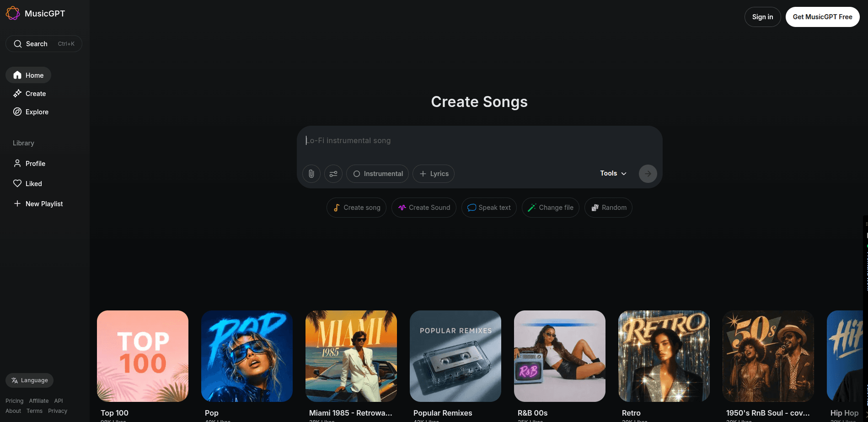Screen dimensions: 868x422
Task: Select the Change file chip
Action: point(551,208)
